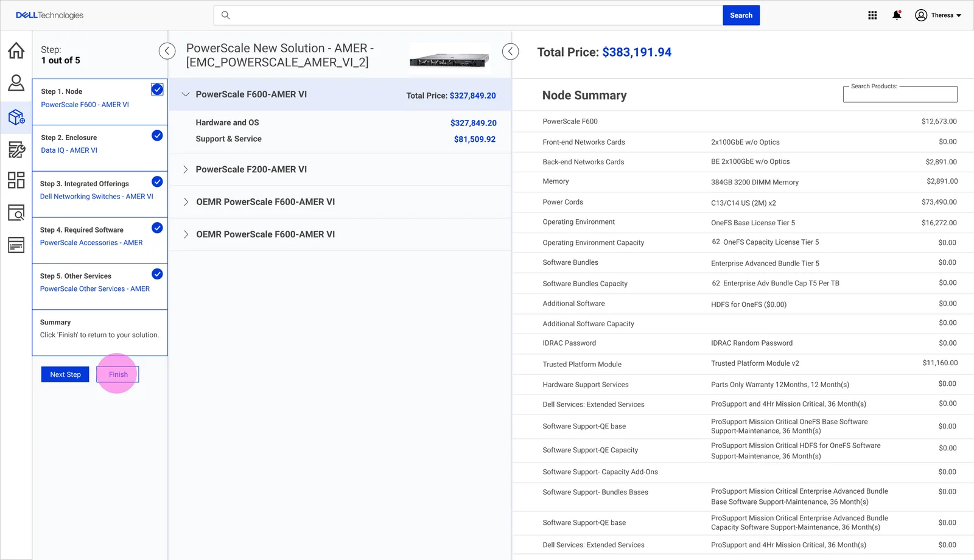This screenshot has width=974, height=560.
Task: Open the apps grid launcher
Action: pyautogui.click(x=872, y=15)
